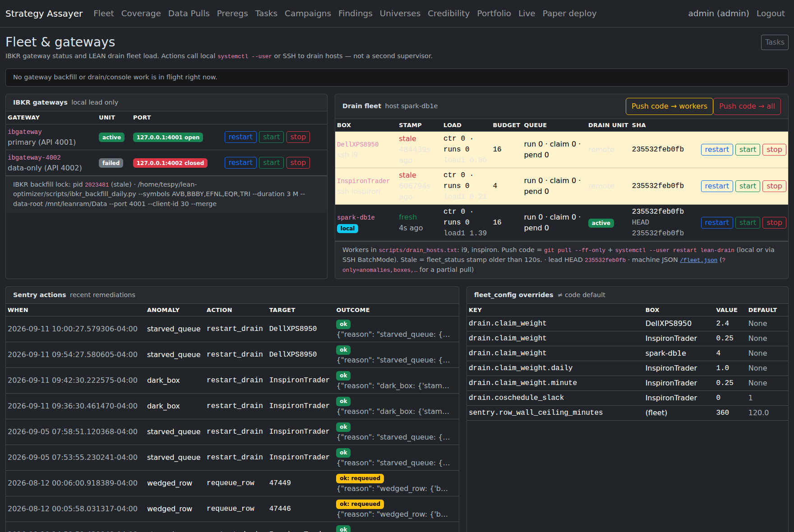Click value 2.4 for DellXPS8950 claim weight

723,323
